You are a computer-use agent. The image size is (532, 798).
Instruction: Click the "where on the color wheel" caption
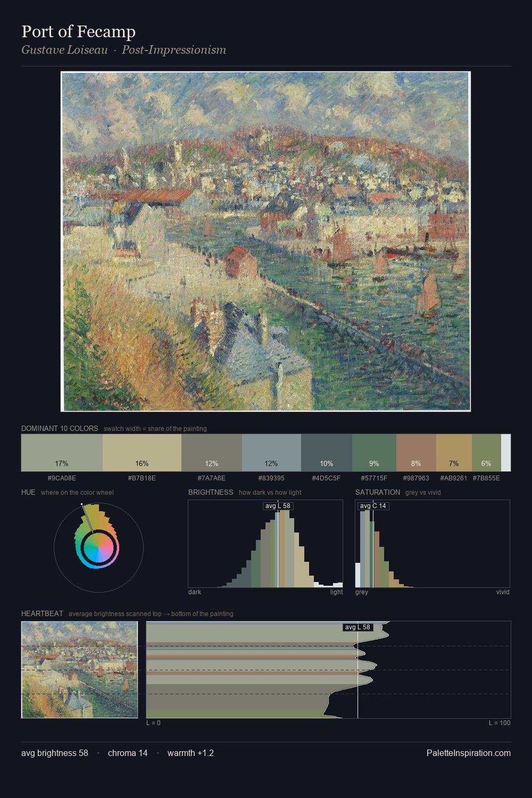tap(77, 493)
